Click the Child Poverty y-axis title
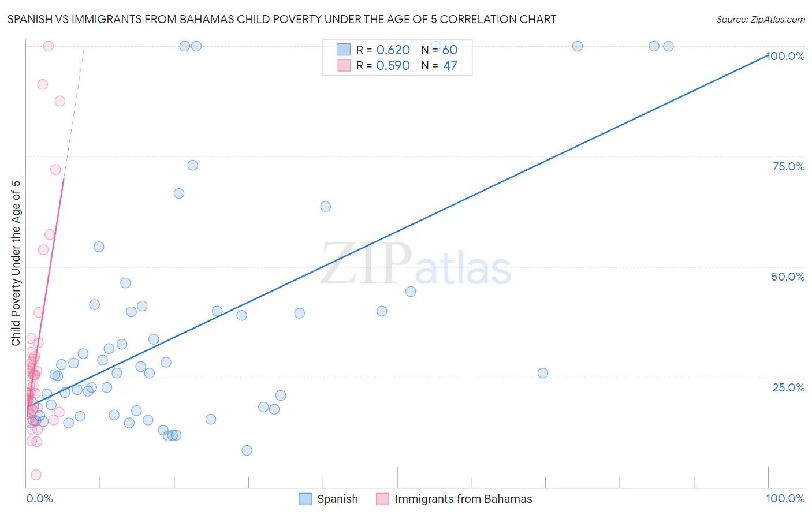 pos(16,263)
